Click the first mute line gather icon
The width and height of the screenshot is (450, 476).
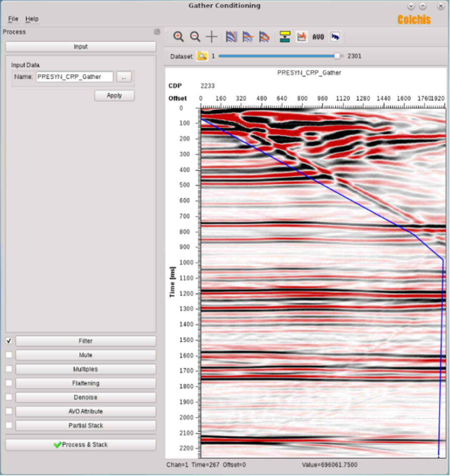click(x=232, y=37)
